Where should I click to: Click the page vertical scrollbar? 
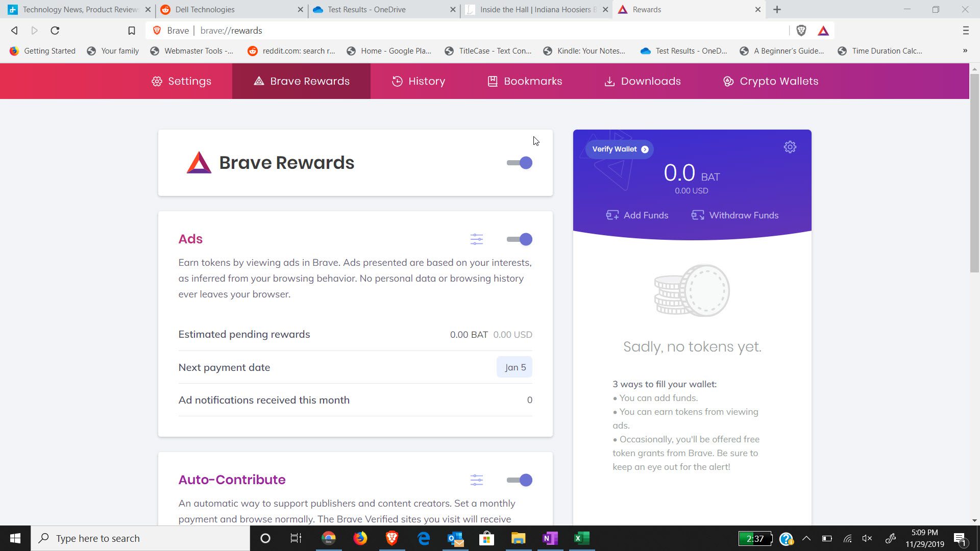[x=974, y=173]
